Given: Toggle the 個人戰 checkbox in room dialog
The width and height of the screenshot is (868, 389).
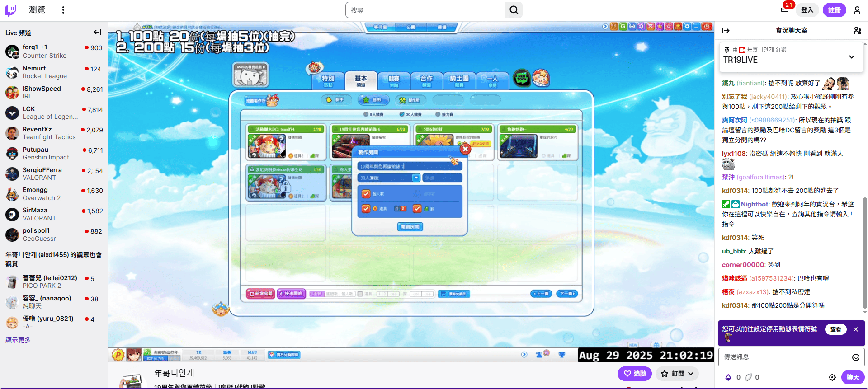Looking at the screenshot, I should [366, 194].
